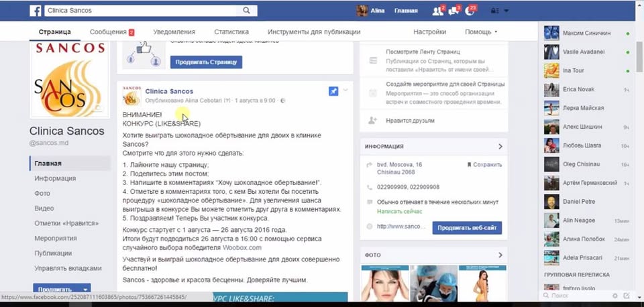Image resolution: width=644 pixels, height=307 pixels.
Task: Open chat with Adela Prisacari
Action: [588, 258]
